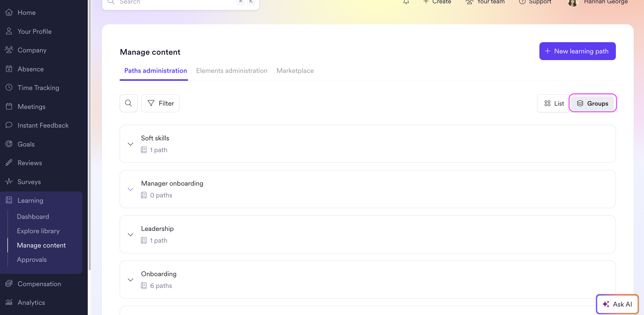Open the Ask AI assistant
This screenshot has width=644, height=315.
click(617, 304)
